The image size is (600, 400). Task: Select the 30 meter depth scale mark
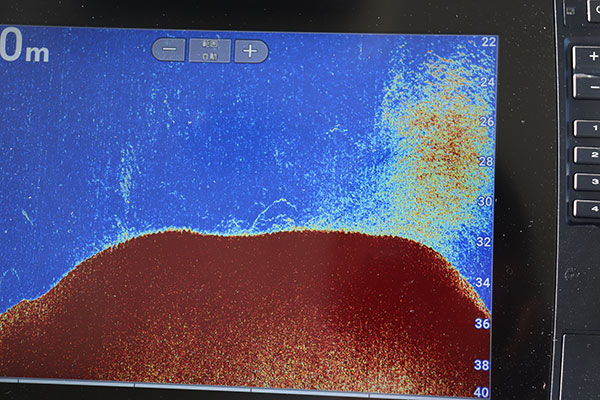pos(485,201)
